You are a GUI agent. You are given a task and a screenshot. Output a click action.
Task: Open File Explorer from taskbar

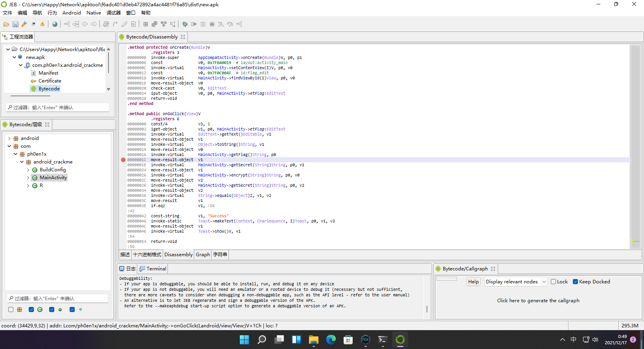(313, 340)
